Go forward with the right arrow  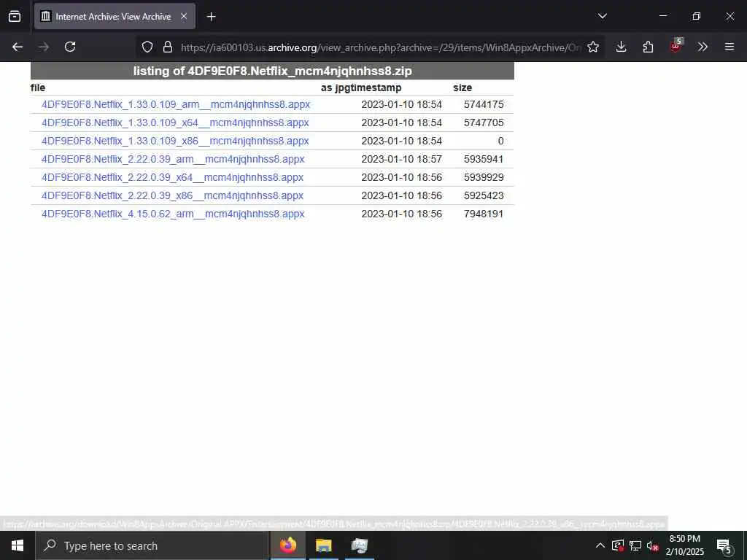pyautogui.click(x=44, y=47)
